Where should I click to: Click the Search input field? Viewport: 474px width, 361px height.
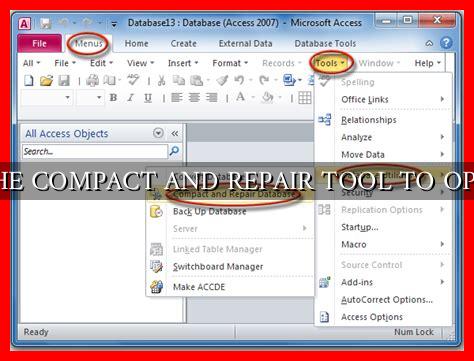click(95, 151)
